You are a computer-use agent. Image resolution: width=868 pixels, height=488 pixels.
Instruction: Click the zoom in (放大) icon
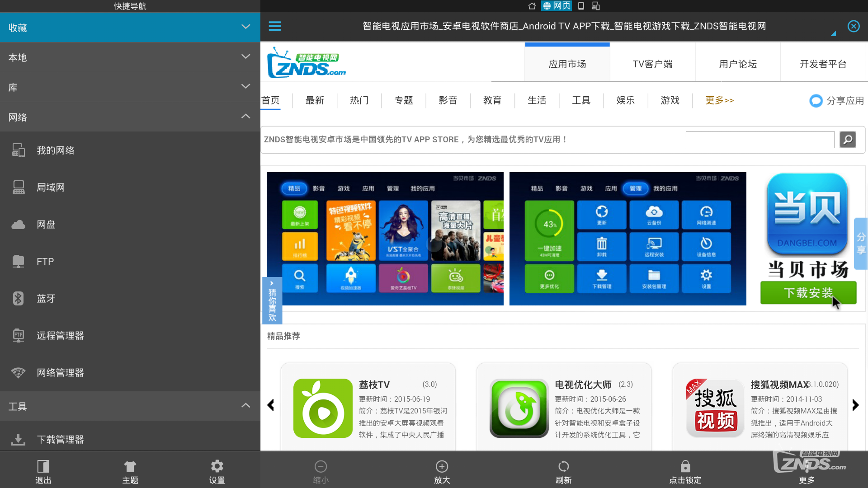point(442,466)
